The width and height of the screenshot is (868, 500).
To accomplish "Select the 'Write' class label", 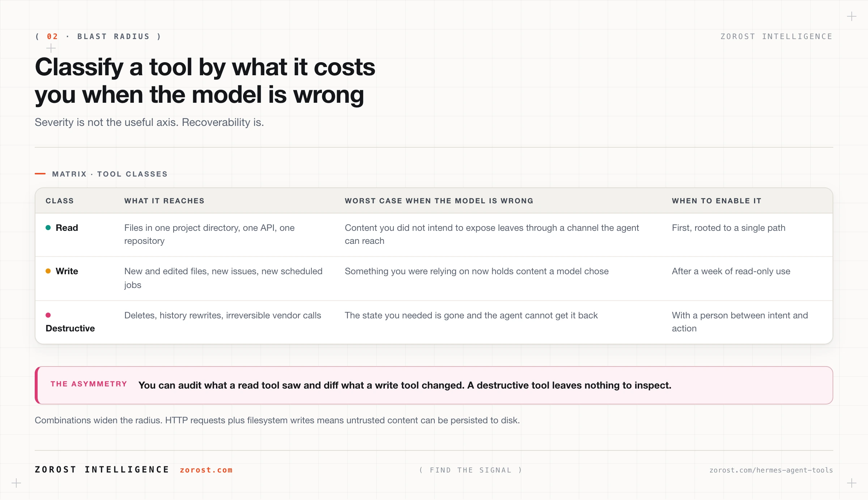I will (x=67, y=271).
